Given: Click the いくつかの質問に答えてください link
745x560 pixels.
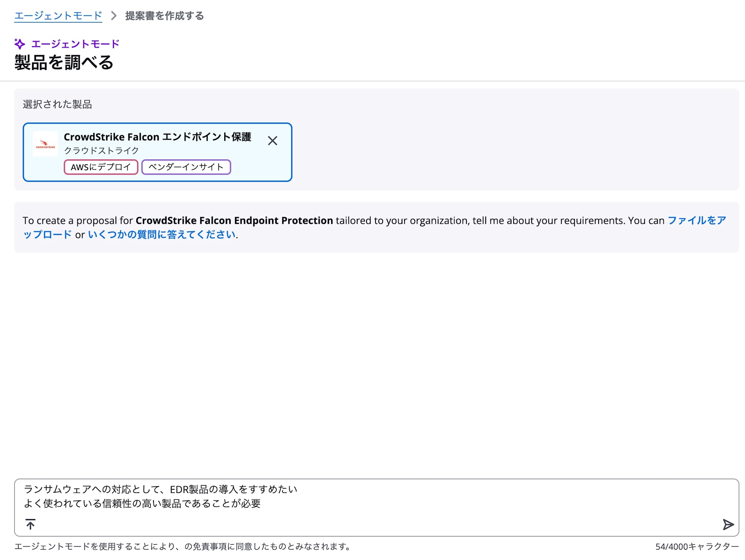Looking at the screenshot, I should [162, 235].
